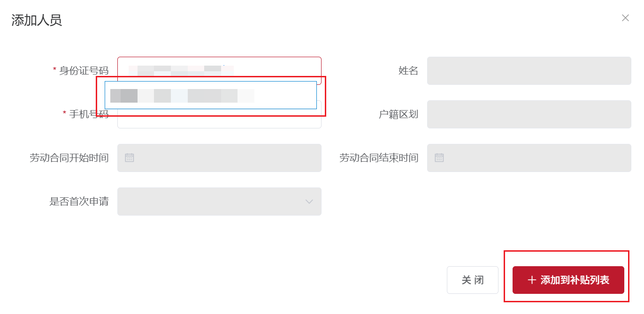Screen dimensions: 644x314
Task: Select the autocomplete suggestion below 身份证号码
Action: pyautogui.click(x=211, y=95)
